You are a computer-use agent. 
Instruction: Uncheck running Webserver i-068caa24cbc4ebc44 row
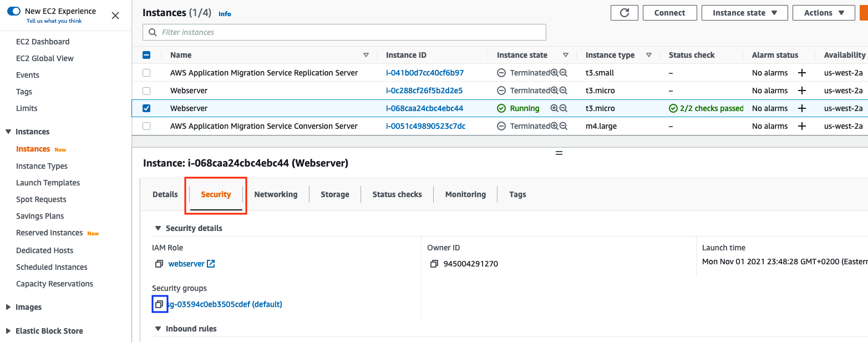(x=146, y=108)
